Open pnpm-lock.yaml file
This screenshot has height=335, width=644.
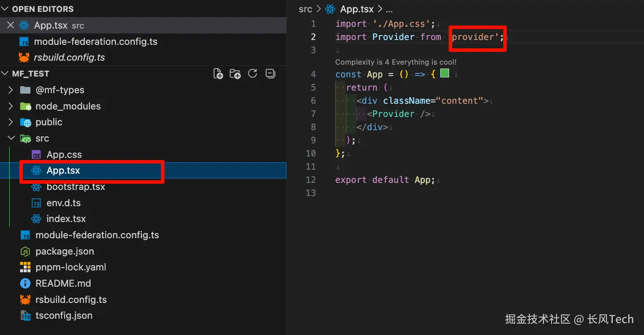143,267
